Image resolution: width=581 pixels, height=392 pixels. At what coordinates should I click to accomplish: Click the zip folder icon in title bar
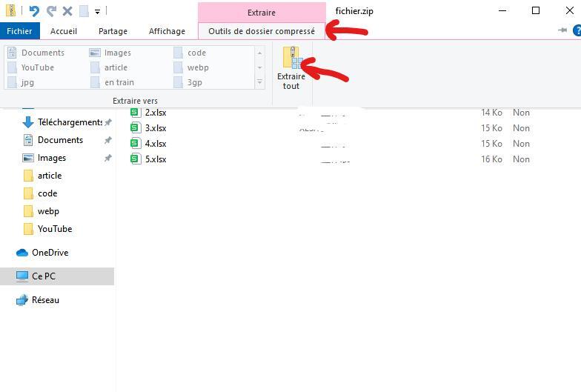10,10
